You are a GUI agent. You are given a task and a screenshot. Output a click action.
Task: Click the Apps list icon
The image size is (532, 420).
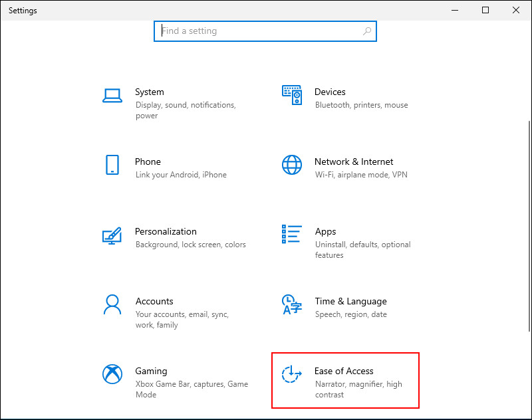(x=292, y=235)
